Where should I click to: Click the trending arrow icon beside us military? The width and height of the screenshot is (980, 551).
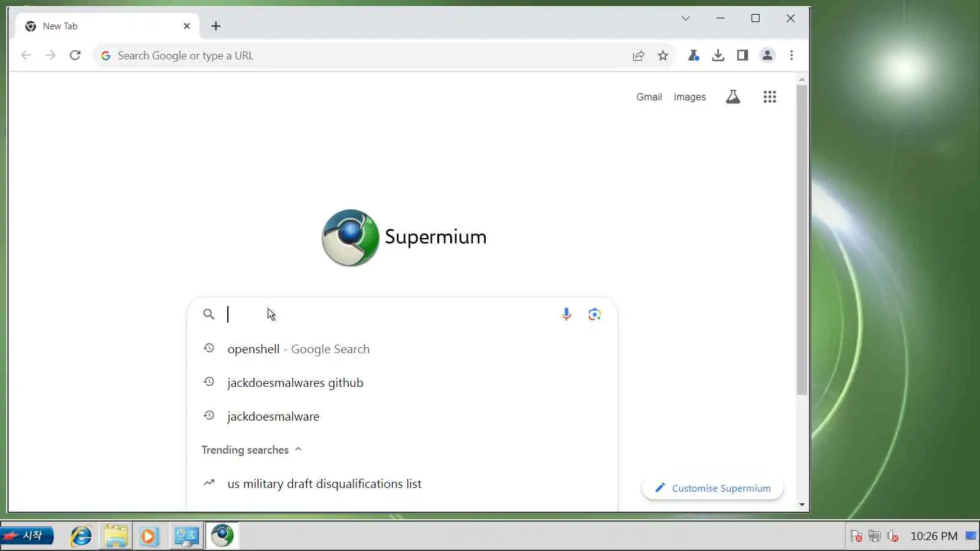(209, 482)
